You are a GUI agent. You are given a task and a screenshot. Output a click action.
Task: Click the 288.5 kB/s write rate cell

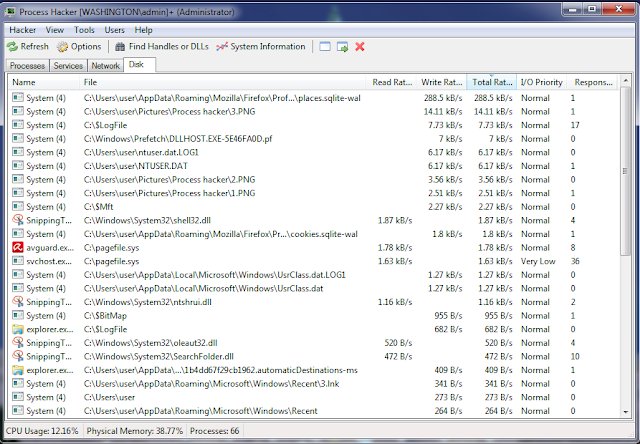443,98
